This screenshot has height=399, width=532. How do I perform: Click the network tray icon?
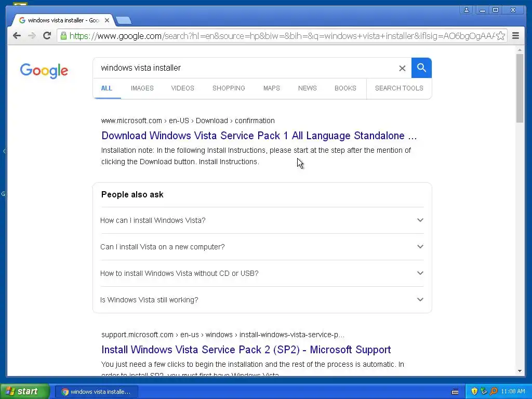pyautogui.click(x=484, y=391)
